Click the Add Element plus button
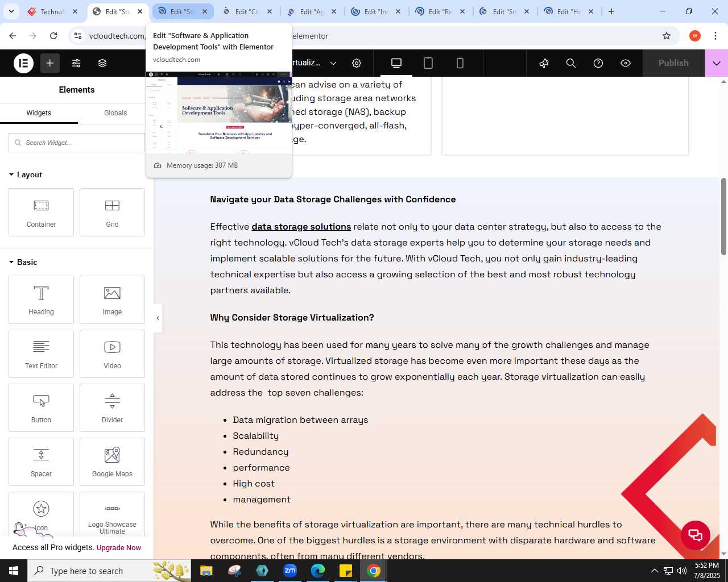The width and height of the screenshot is (728, 582). [50, 63]
